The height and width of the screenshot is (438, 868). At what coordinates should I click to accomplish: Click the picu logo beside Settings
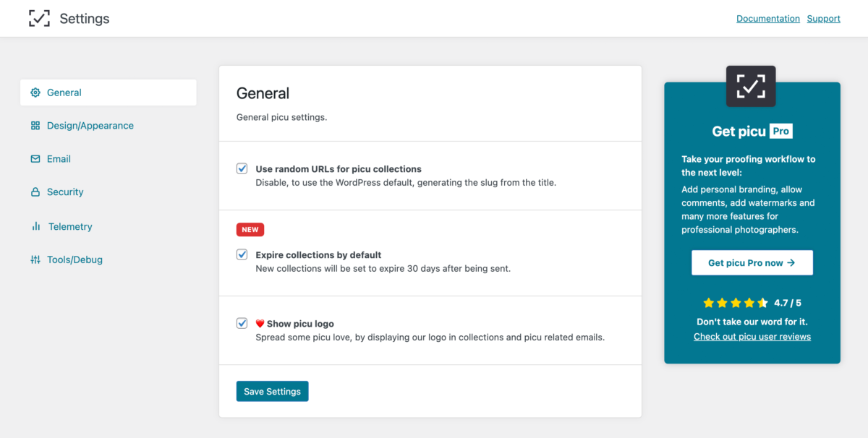40,18
